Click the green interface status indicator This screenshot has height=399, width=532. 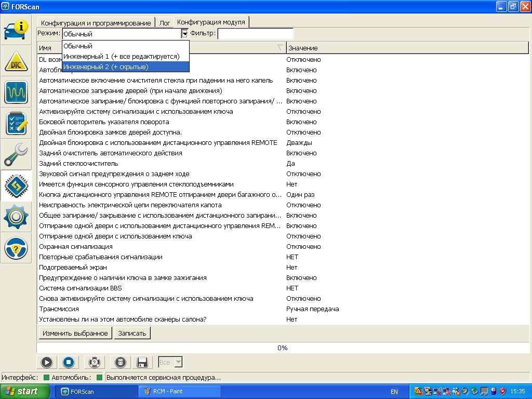coord(46,377)
